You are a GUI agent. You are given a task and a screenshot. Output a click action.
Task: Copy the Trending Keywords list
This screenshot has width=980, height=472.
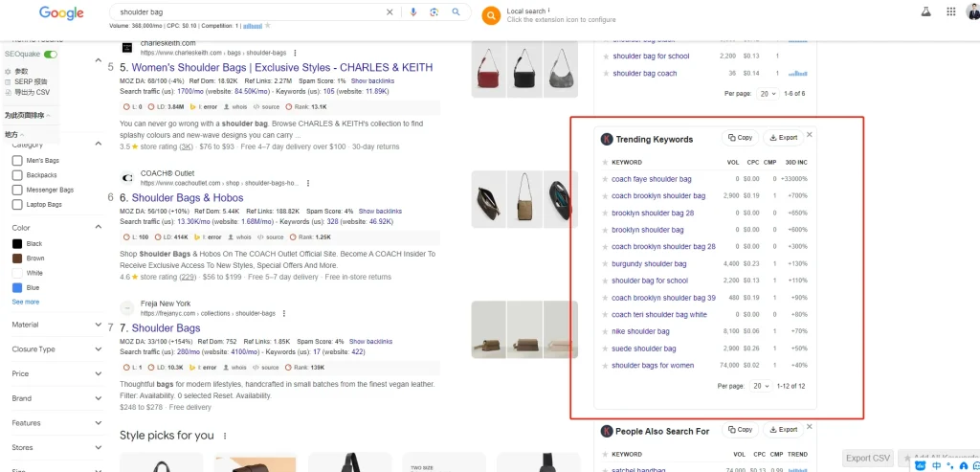(740, 138)
